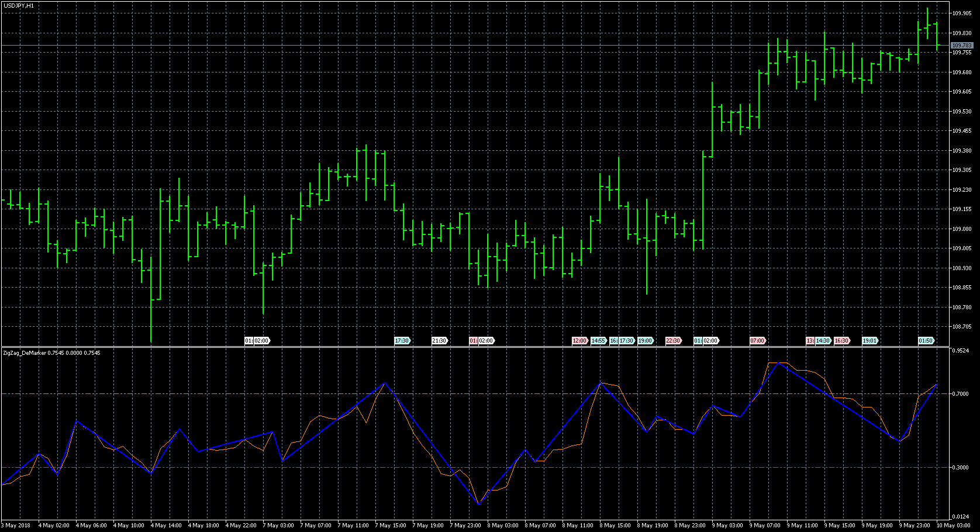Click the cyan 19:01 event marker

(869, 341)
